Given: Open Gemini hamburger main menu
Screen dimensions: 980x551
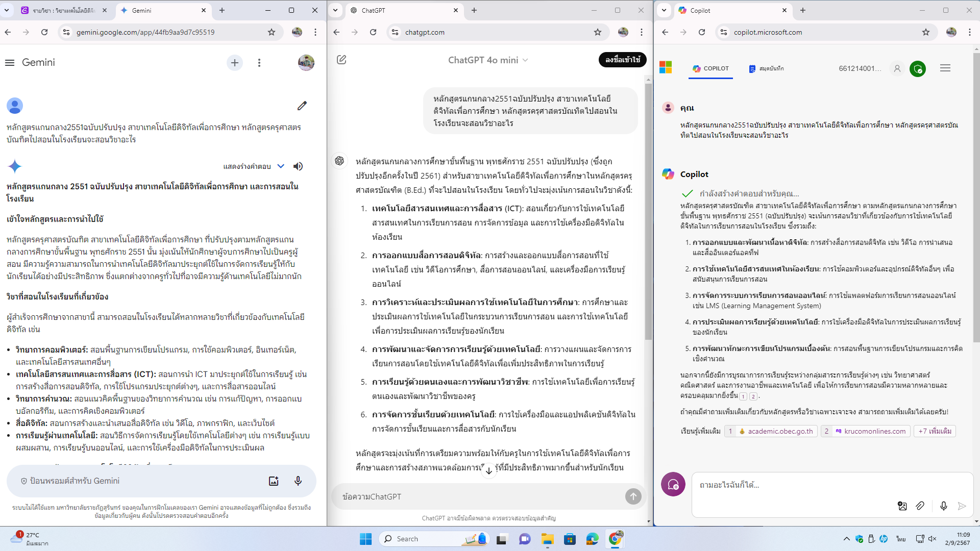Looking at the screenshot, I should pos(10,63).
